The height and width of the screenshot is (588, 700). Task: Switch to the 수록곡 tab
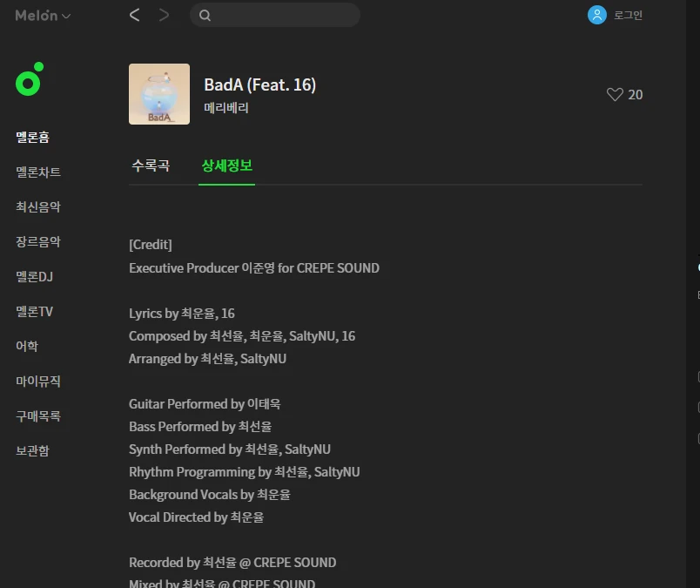[151, 166]
